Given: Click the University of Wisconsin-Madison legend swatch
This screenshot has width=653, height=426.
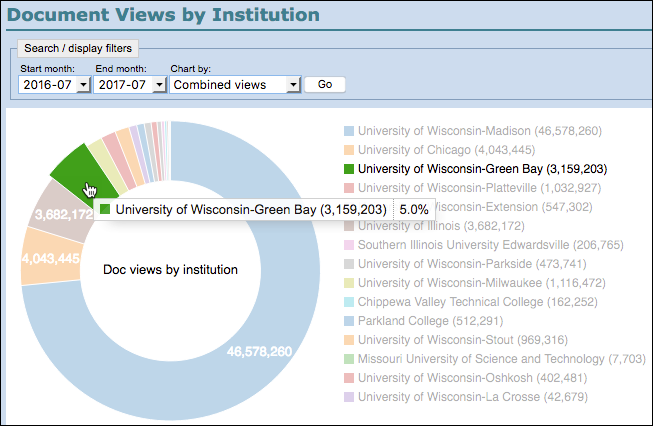Looking at the screenshot, I should (349, 131).
